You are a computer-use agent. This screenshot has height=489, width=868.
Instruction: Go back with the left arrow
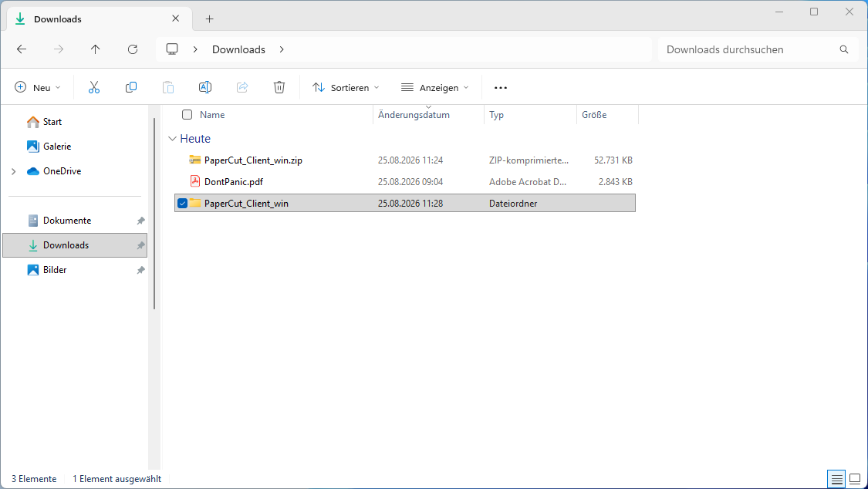click(x=22, y=49)
